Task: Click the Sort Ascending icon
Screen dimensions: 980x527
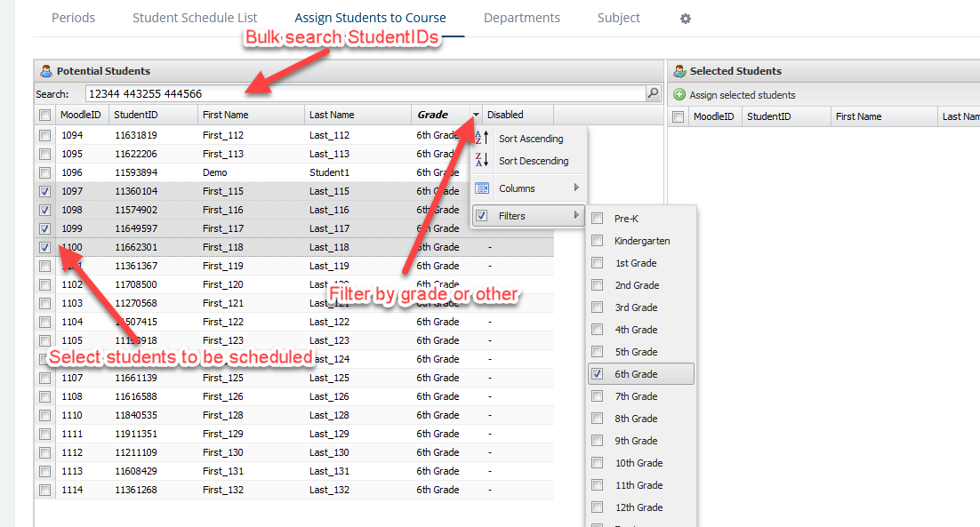Action: click(x=482, y=139)
